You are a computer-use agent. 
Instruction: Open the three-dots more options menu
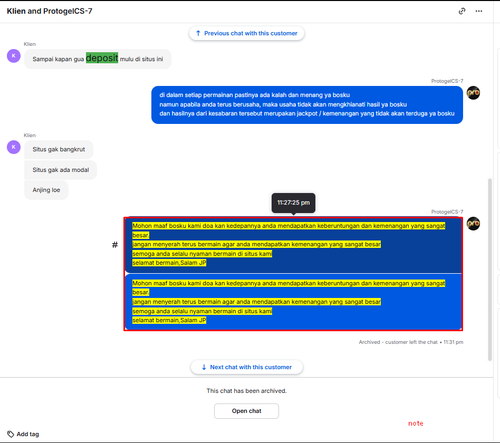click(x=479, y=11)
